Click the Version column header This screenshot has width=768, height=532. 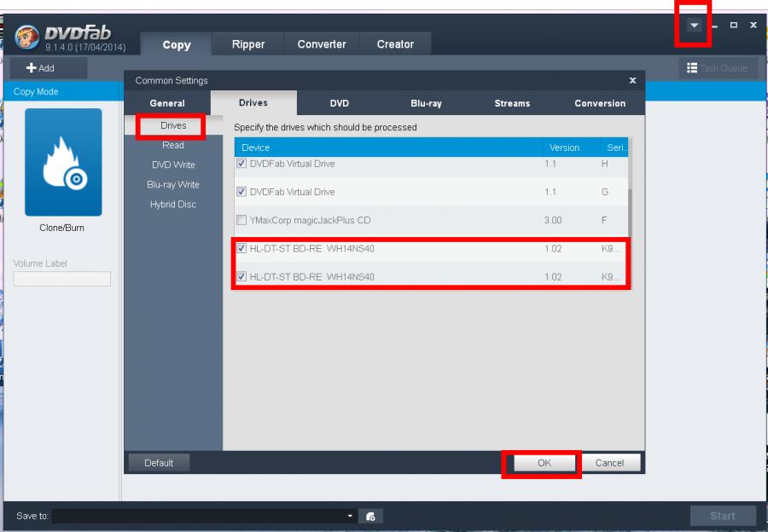pyautogui.click(x=571, y=147)
